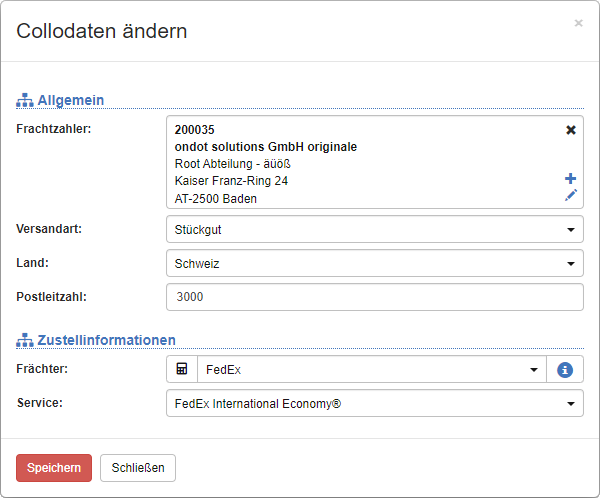
Task: Click the calculator icon beside Frächter
Action: [182, 370]
